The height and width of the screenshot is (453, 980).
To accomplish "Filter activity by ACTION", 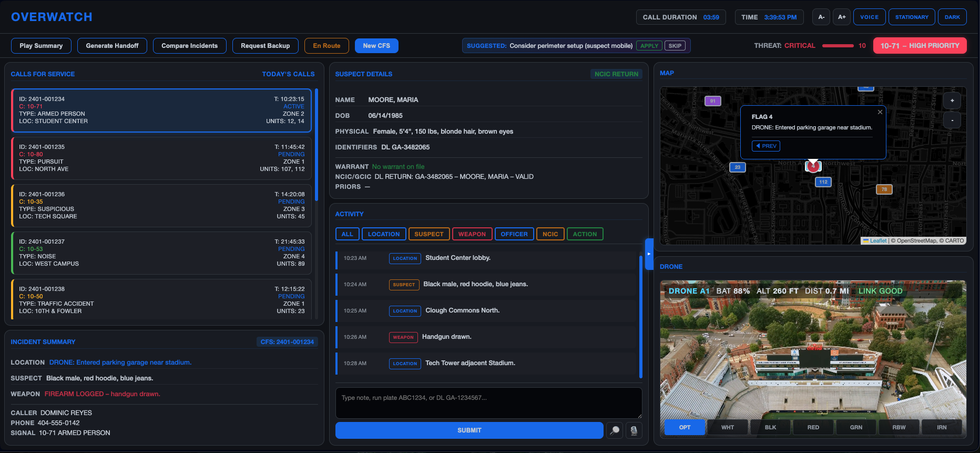I will [x=585, y=234].
